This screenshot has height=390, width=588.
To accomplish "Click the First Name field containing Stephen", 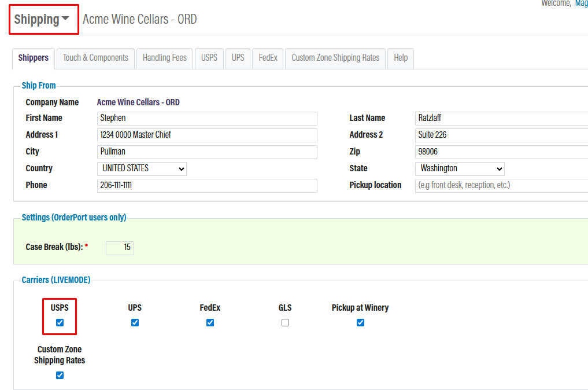I will 207,118.
